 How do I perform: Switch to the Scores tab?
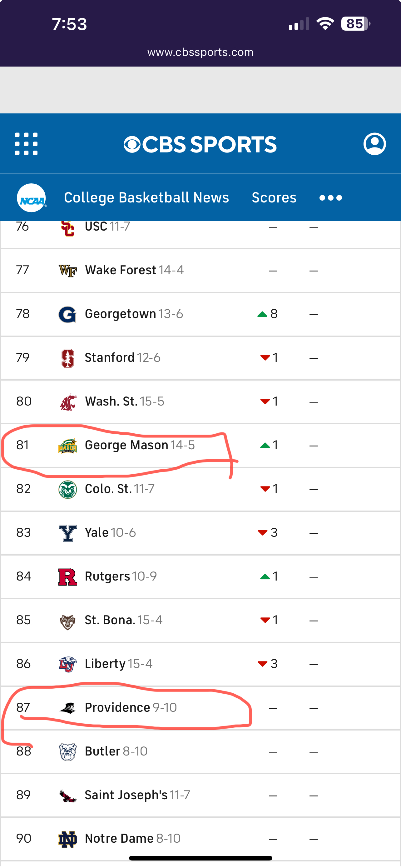coord(274,198)
